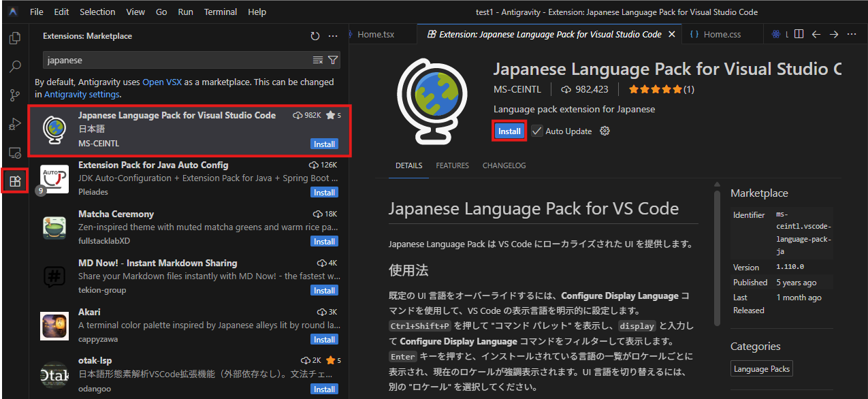The width and height of the screenshot is (868, 399).
Task: Open the Run and Debug view
Action: pyautogui.click(x=14, y=124)
